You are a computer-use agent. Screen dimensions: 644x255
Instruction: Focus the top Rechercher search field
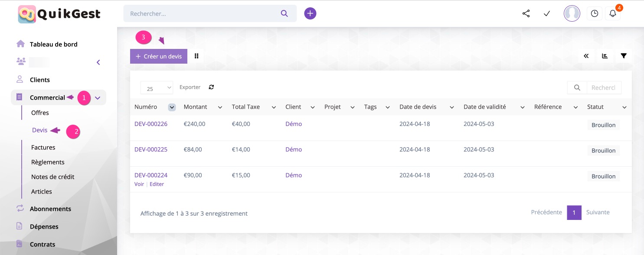pyautogui.click(x=204, y=13)
